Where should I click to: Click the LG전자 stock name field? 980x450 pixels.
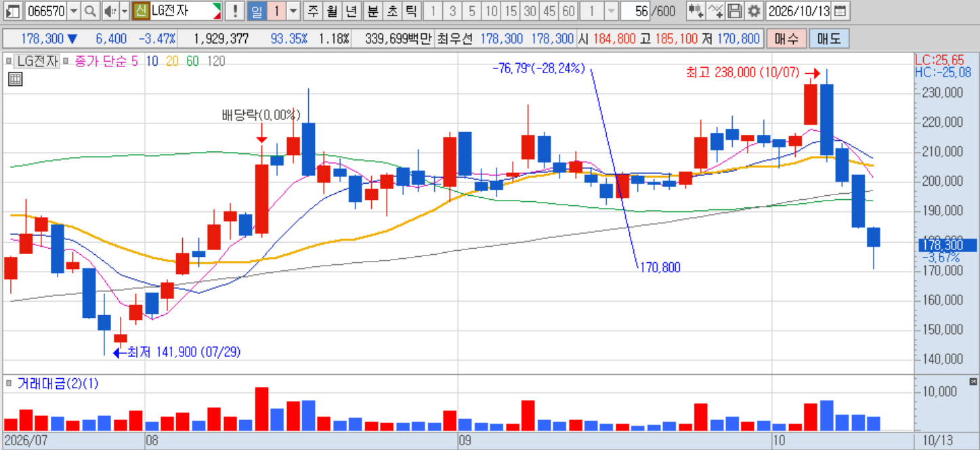point(186,11)
